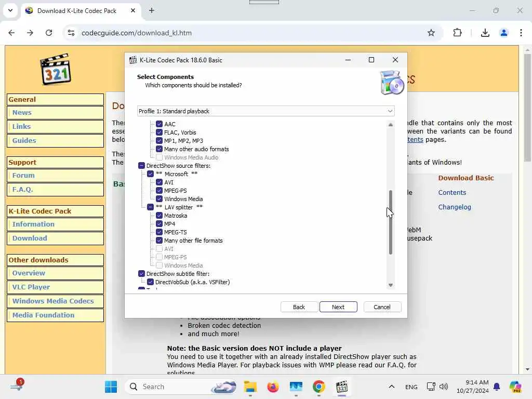Screen dimensions: 532x399
Task: Click the 321 clapperboard logo on the page
Action: coord(55,69)
